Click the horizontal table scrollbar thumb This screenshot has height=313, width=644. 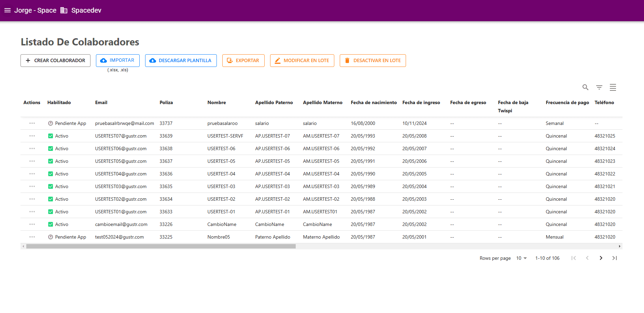coord(161,246)
